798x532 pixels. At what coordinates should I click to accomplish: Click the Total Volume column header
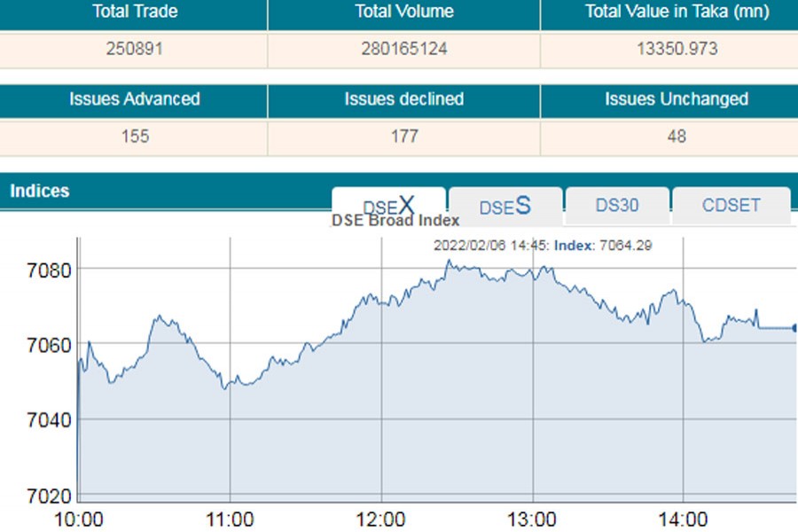[404, 12]
